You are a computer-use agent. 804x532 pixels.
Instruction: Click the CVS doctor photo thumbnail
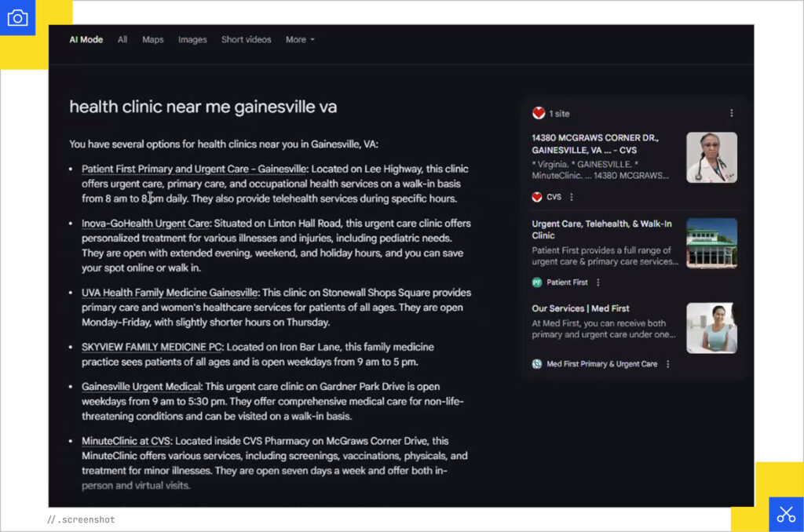click(711, 158)
